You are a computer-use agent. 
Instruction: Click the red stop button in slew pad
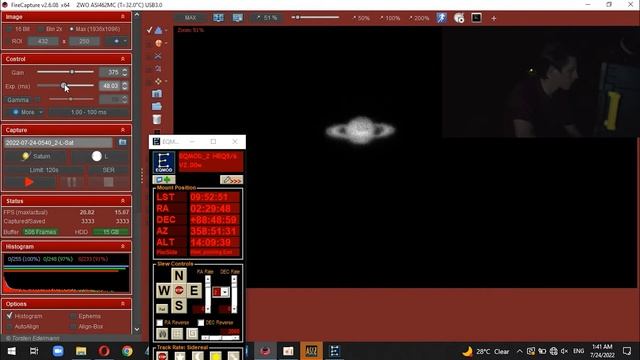[x=179, y=291]
